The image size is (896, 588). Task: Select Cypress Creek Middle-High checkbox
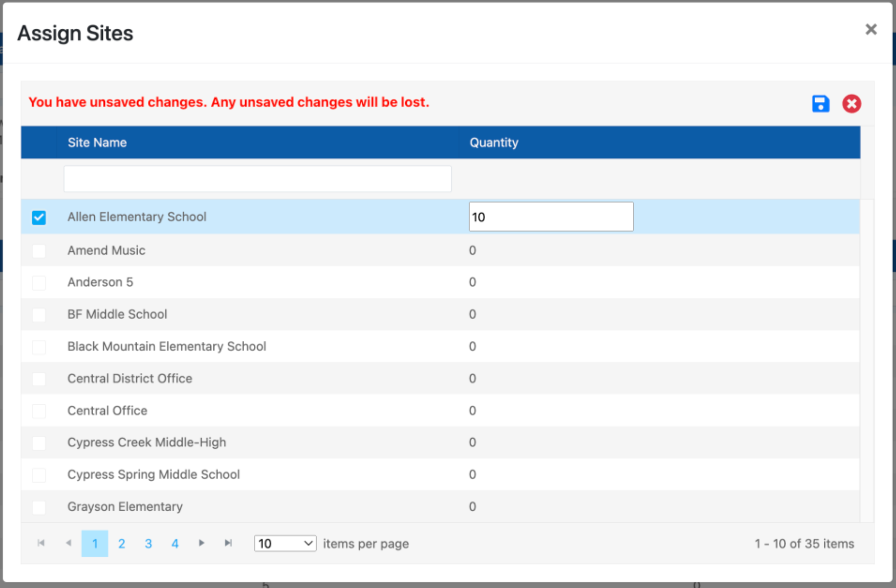click(x=39, y=443)
